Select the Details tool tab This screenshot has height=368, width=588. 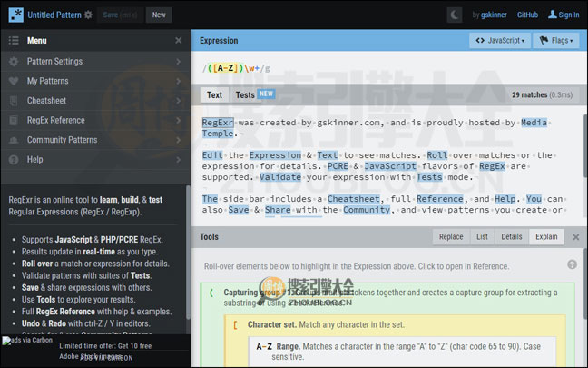click(512, 237)
